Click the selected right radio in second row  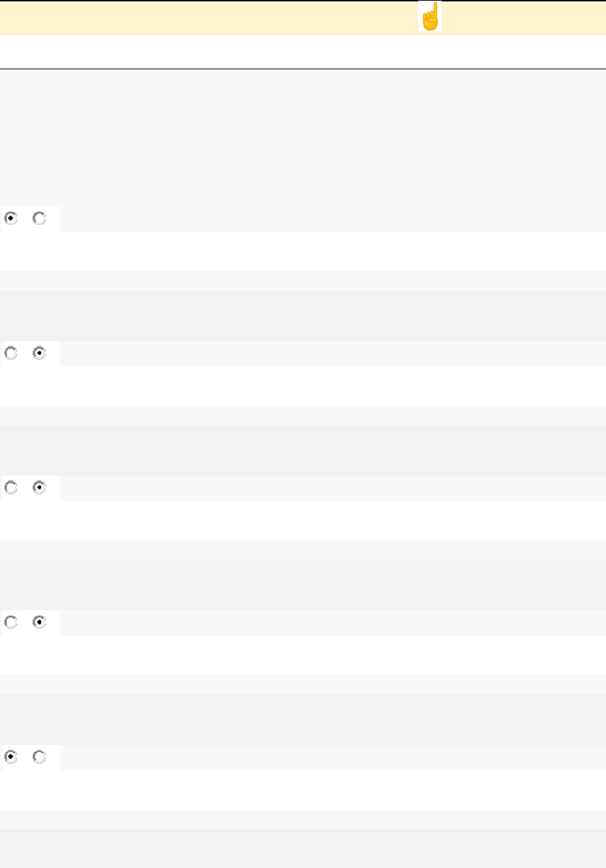pyautogui.click(x=40, y=354)
